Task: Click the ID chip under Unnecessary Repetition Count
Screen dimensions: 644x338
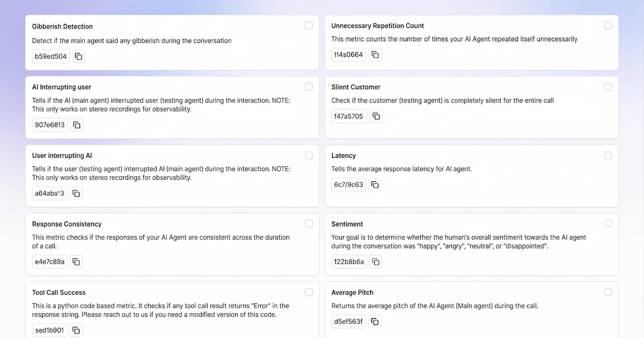Action: 349,55
